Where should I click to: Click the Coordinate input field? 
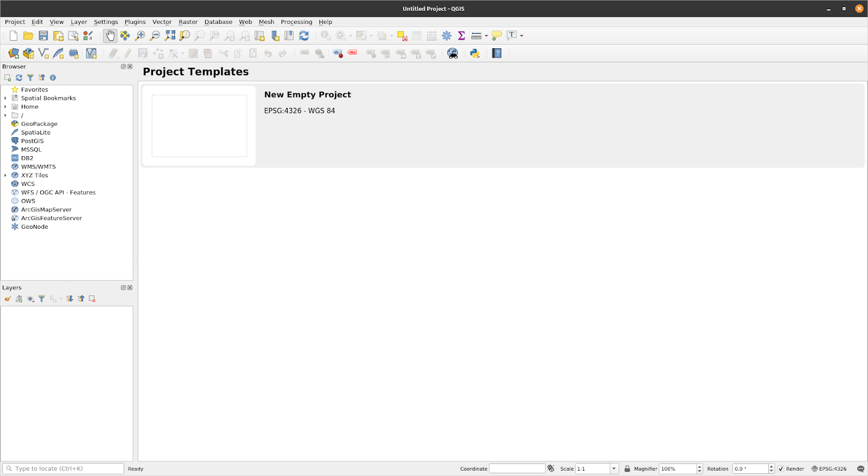tap(517, 469)
